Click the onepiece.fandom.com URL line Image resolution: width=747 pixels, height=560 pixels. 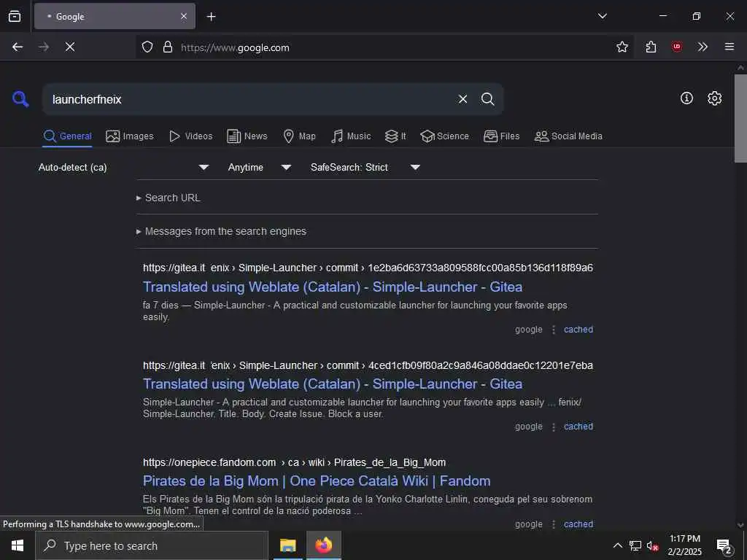[x=295, y=462]
